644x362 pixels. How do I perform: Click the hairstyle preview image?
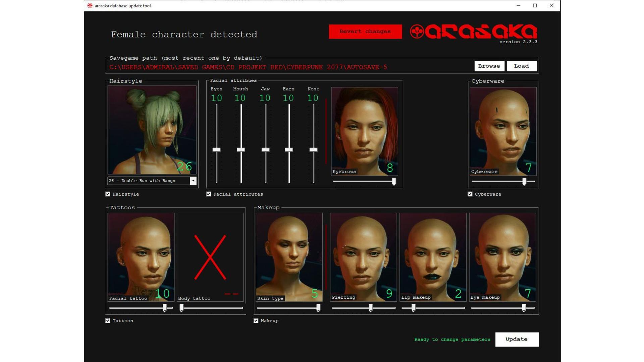click(x=152, y=130)
